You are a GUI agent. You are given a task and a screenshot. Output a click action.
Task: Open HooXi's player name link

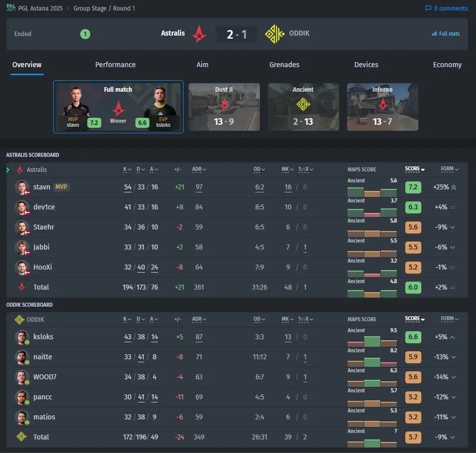coord(43,267)
